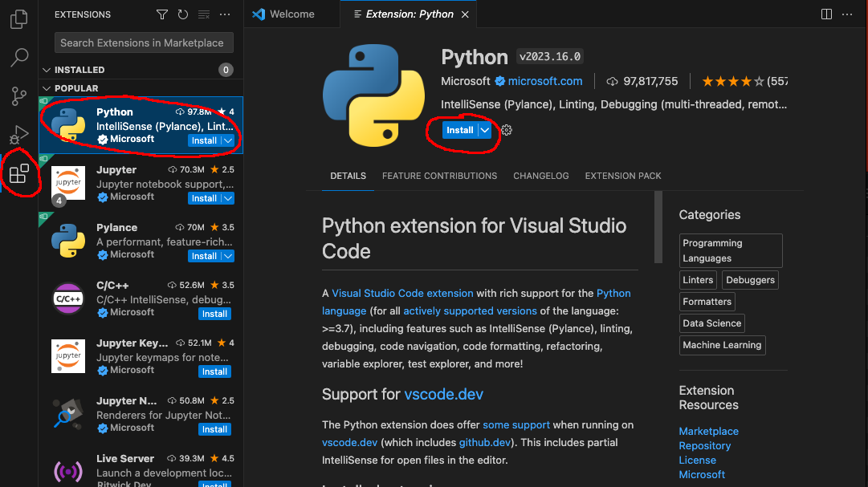Select the Jupyter extension icon in list
Image resolution: width=868 pixels, height=487 pixels.
pos(68,183)
